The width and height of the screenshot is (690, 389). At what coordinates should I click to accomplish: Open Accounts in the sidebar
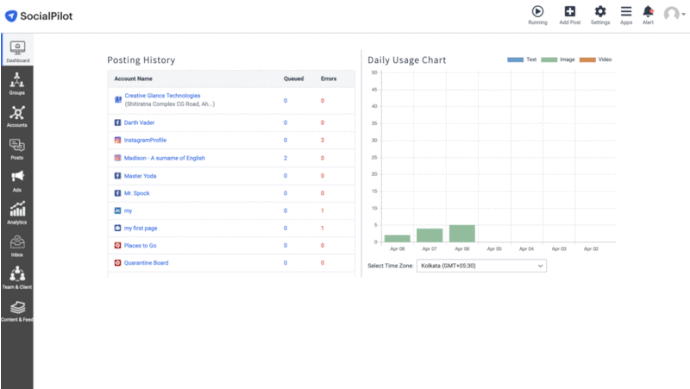(17, 116)
